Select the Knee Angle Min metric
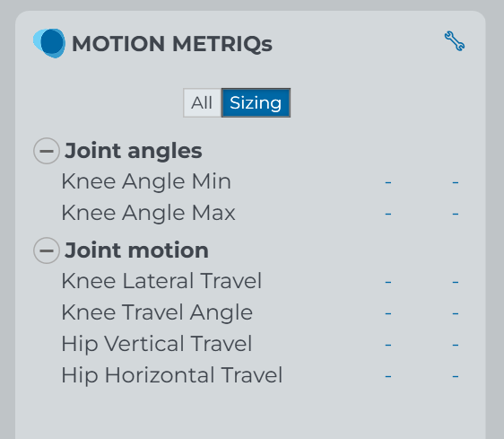Viewport: 504px width, 439px height. click(x=146, y=181)
